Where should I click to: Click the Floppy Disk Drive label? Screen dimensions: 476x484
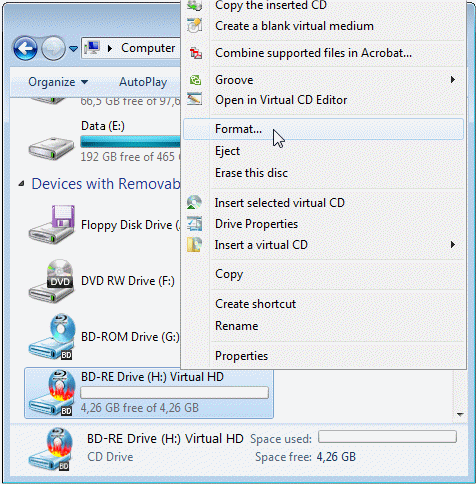[131, 225]
